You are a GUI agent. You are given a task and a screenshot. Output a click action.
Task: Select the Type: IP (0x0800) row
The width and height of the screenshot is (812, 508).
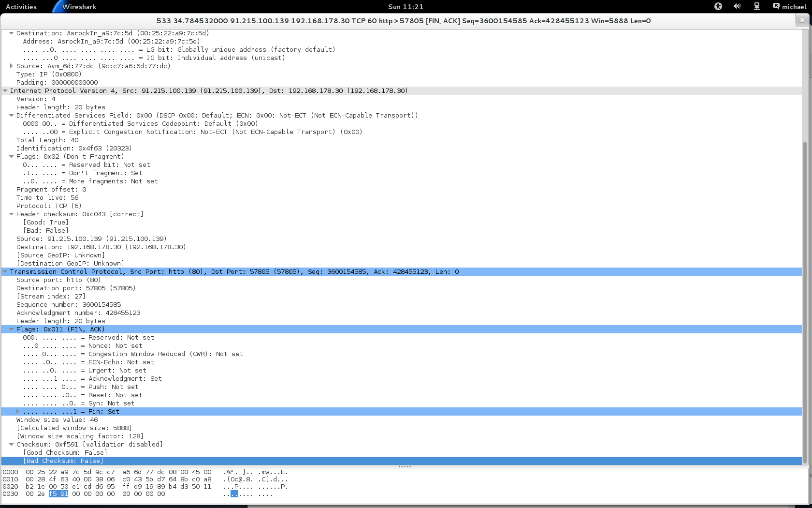point(402,75)
